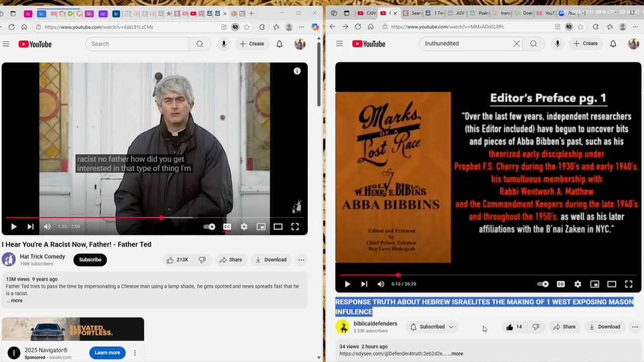Toggle autoplay in right video player
644x362 pixels.
pyautogui.click(x=543, y=284)
